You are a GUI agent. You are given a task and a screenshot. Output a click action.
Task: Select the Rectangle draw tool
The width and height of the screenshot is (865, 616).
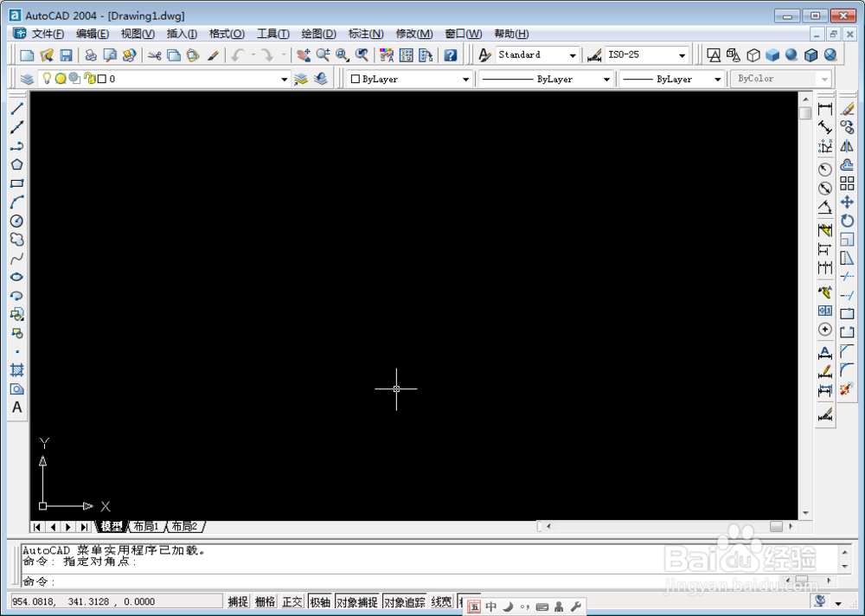pos(17,183)
